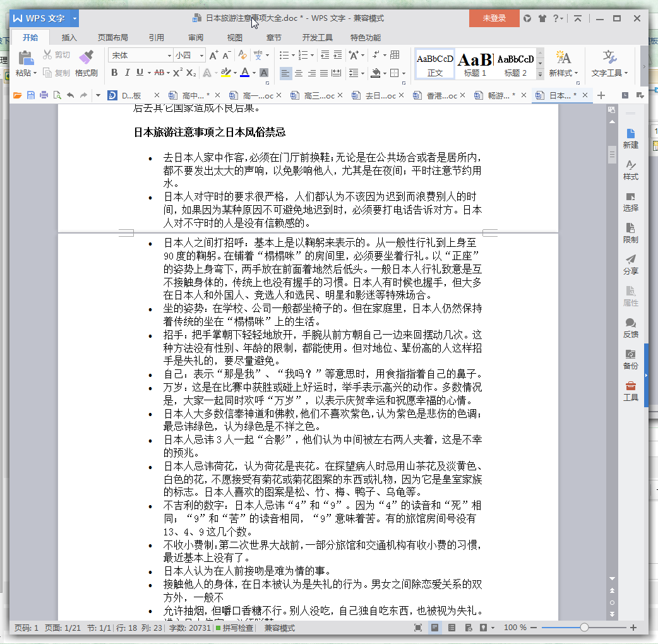Screen dimensions: 658x644
Task: Open the 新样式 dropdown
Action: tap(563, 64)
